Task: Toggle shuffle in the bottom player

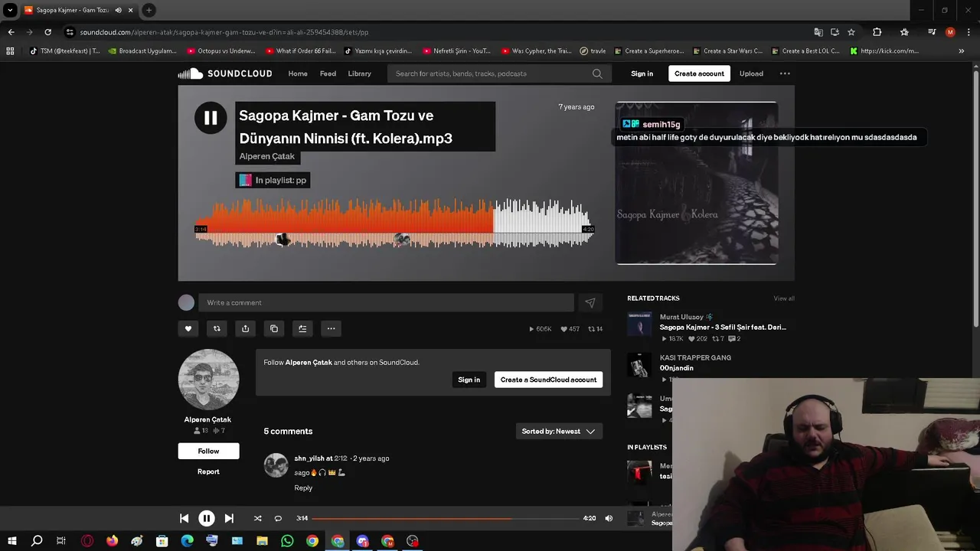Action: (257, 518)
